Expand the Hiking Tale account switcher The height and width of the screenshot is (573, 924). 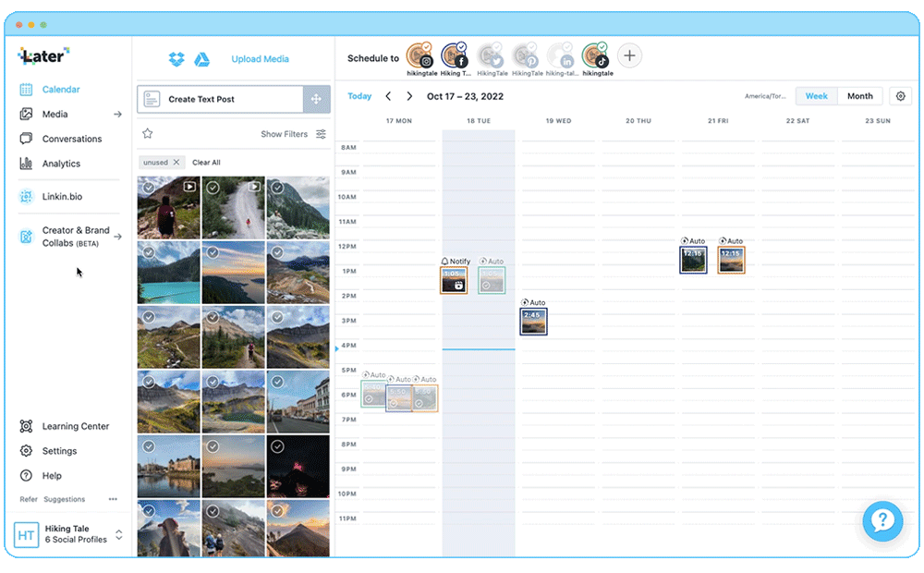118,535
